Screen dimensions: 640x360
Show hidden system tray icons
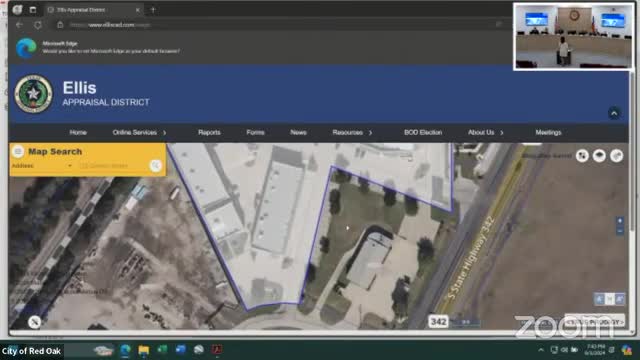tap(541, 350)
